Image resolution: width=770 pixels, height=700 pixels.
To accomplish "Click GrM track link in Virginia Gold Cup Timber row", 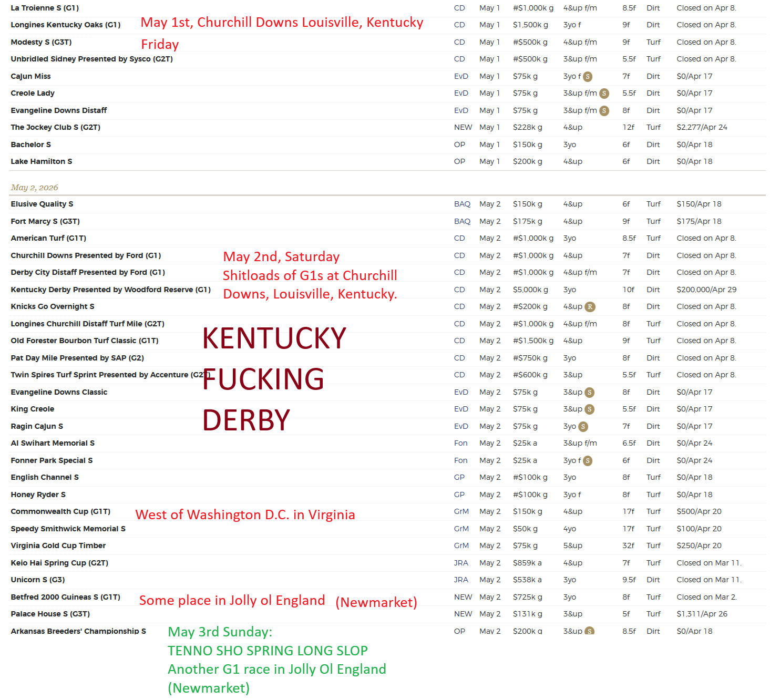I will point(461,545).
